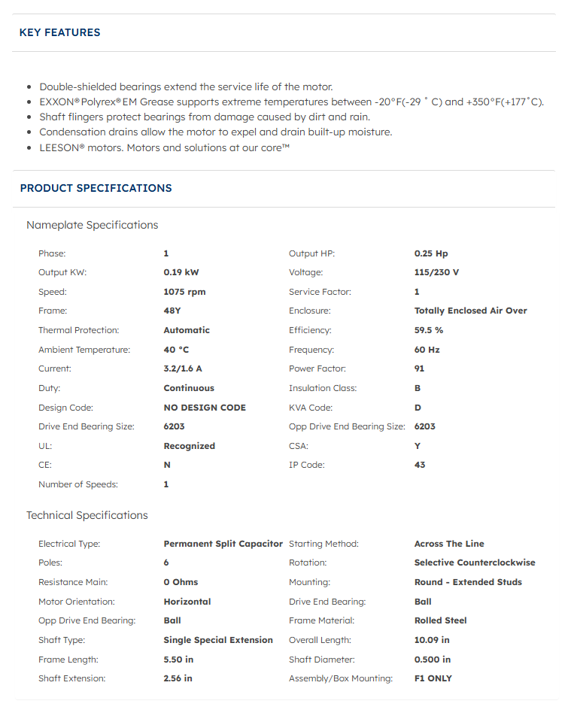Click the LEESON motors tagline bullet
The width and height of the screenshot is (577, 728).
pos(164,147)
